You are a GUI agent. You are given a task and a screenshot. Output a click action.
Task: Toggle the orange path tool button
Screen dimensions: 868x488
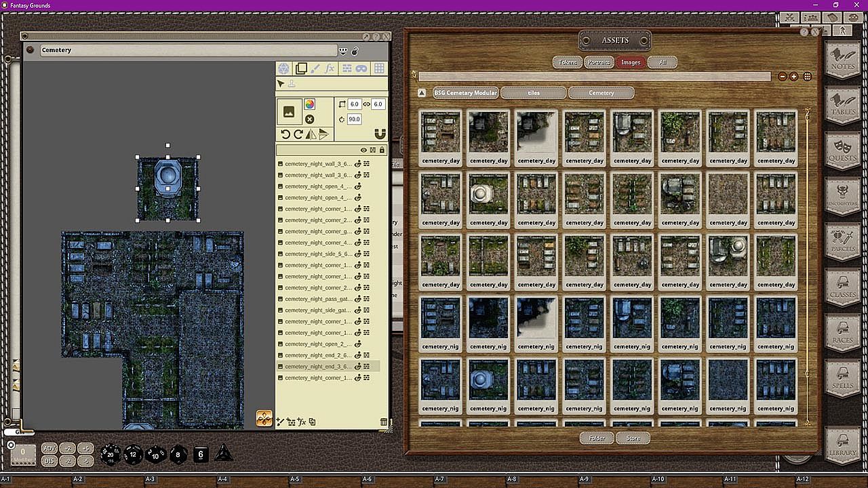(x=264, y=418)
